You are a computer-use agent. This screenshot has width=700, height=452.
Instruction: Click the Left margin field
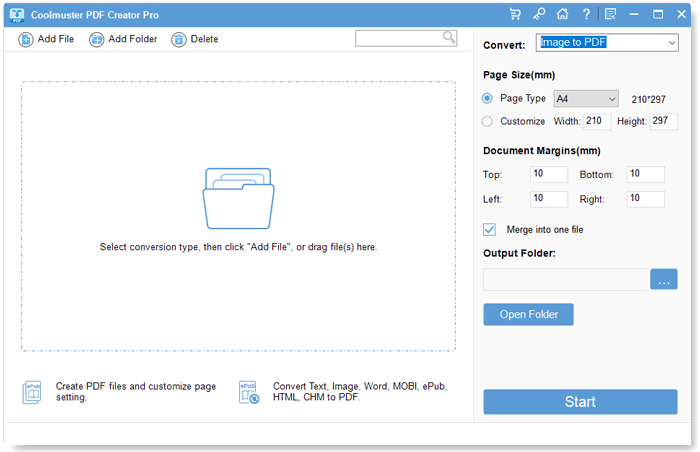tap(549, 199)
